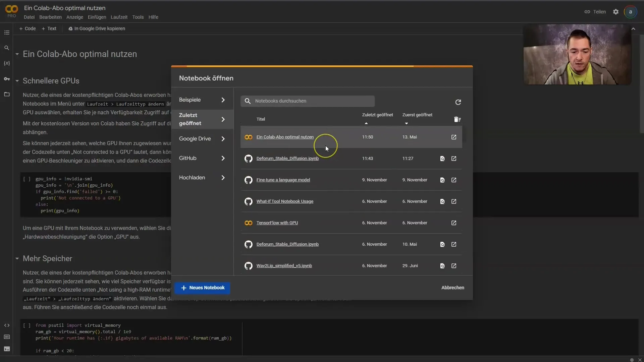View Wav2Lip_simplified_v5 file icon
The height and width of the screenshot is (362, 644).
pos(442,266)
